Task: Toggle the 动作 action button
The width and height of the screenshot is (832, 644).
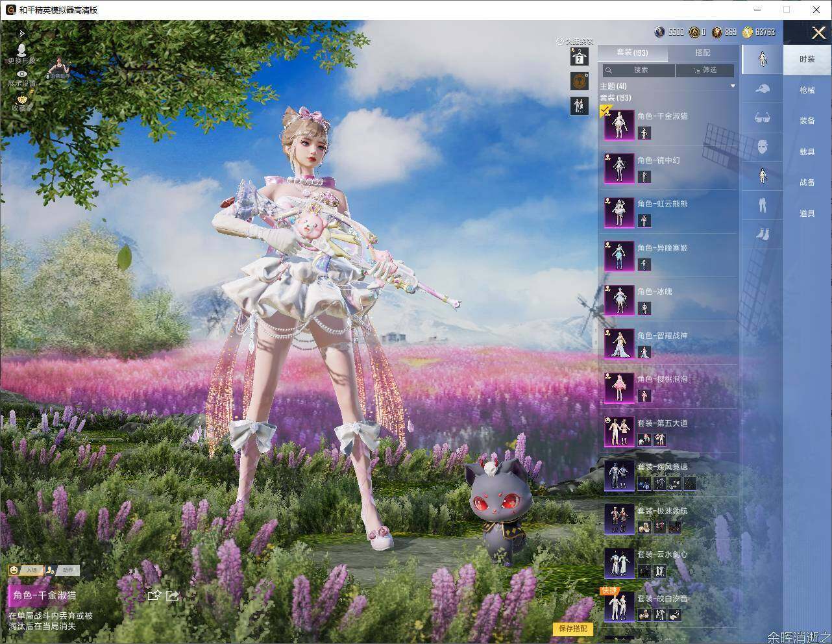Action: tap(62, 570)
